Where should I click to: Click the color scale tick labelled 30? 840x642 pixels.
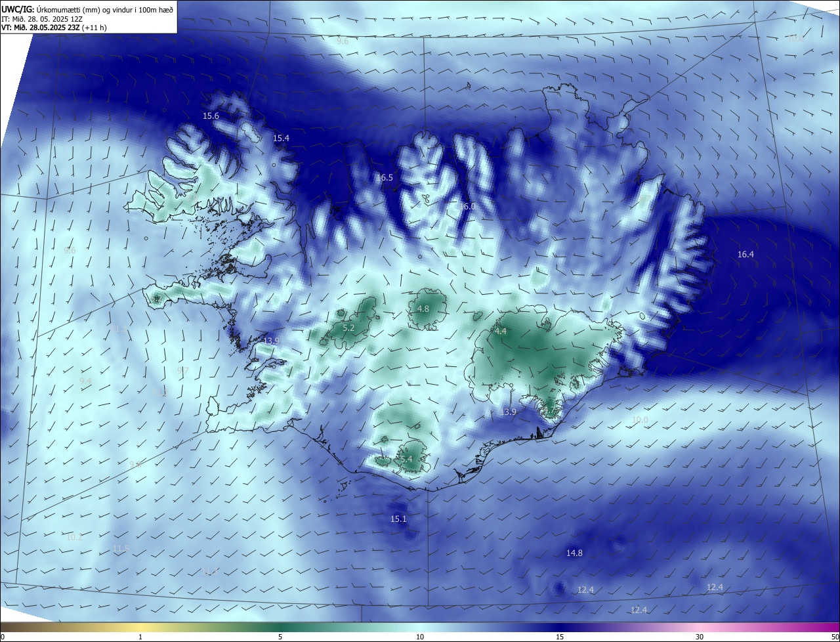[700, 637]
